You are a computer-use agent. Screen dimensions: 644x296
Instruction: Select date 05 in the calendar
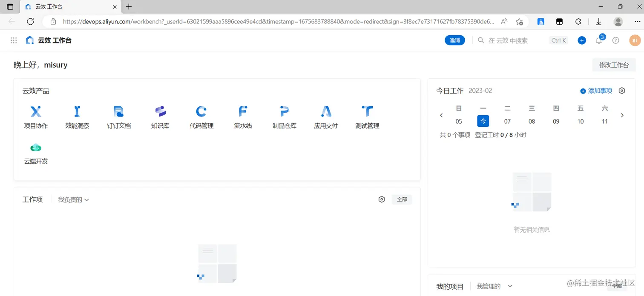459,121
